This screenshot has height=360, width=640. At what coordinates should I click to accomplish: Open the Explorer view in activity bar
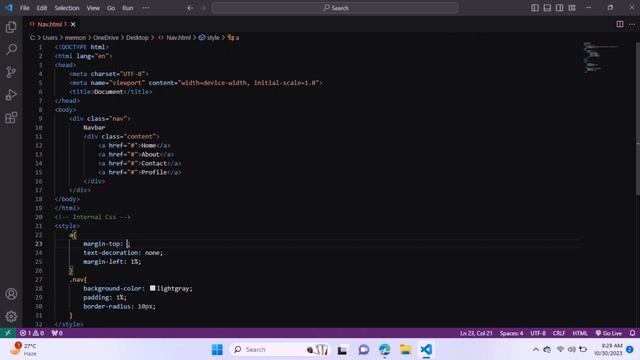click(x=11, y=27)
